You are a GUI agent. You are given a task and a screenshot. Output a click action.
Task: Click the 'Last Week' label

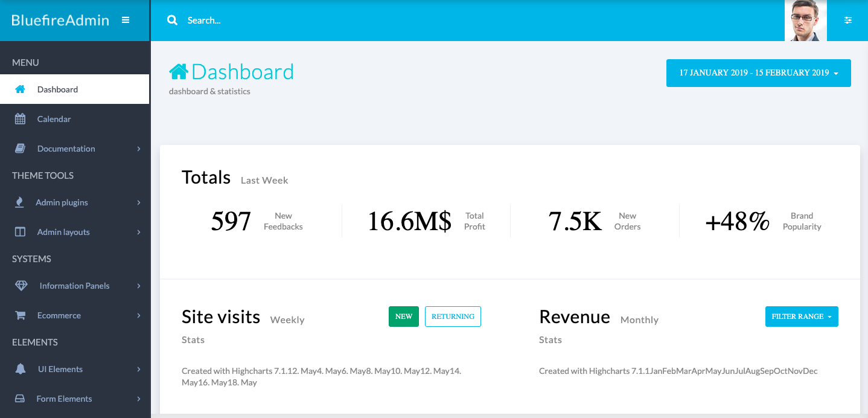point(264,181)
